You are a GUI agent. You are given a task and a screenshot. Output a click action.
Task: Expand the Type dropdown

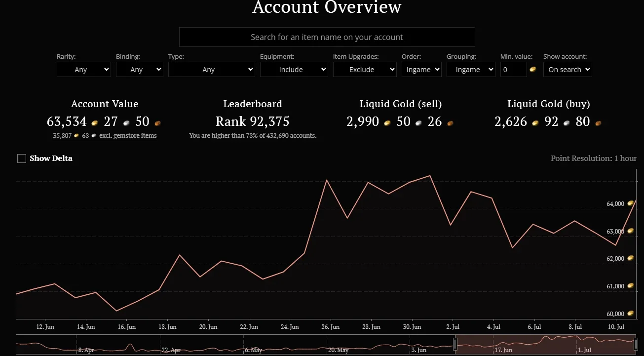point(212,70)
